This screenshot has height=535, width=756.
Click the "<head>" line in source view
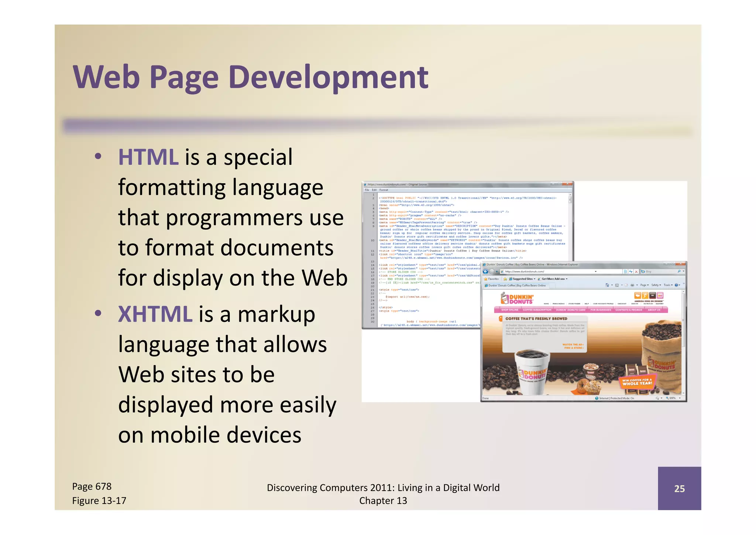coord(384,208)
